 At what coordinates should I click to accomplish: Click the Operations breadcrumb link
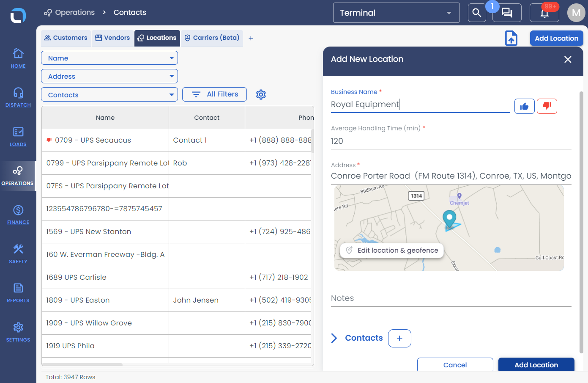(x=70, y=13)
